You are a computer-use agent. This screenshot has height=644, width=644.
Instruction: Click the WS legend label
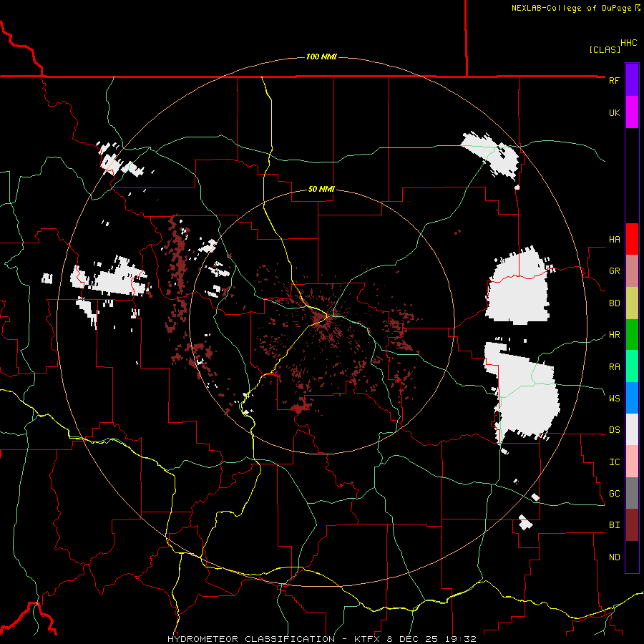click(614, 399)
